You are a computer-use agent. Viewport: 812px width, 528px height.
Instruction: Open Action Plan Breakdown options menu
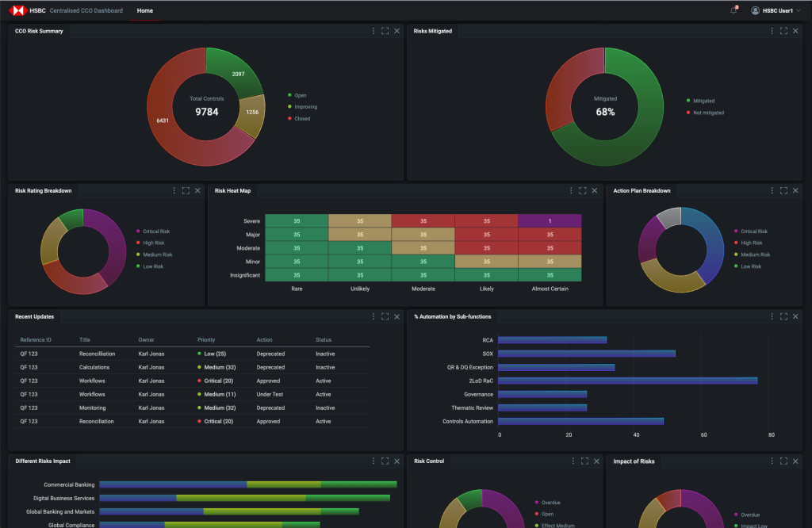pyautogui.click(x=772, y=190)
